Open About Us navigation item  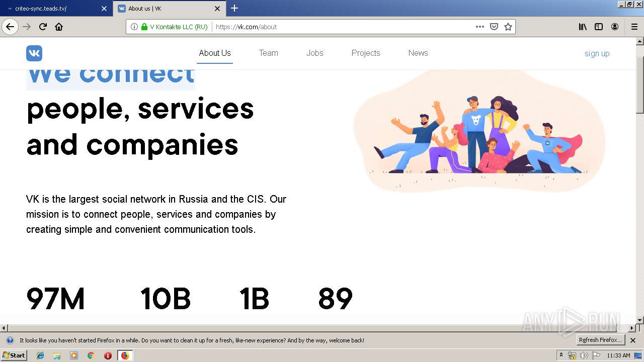[x=215, y=53]
